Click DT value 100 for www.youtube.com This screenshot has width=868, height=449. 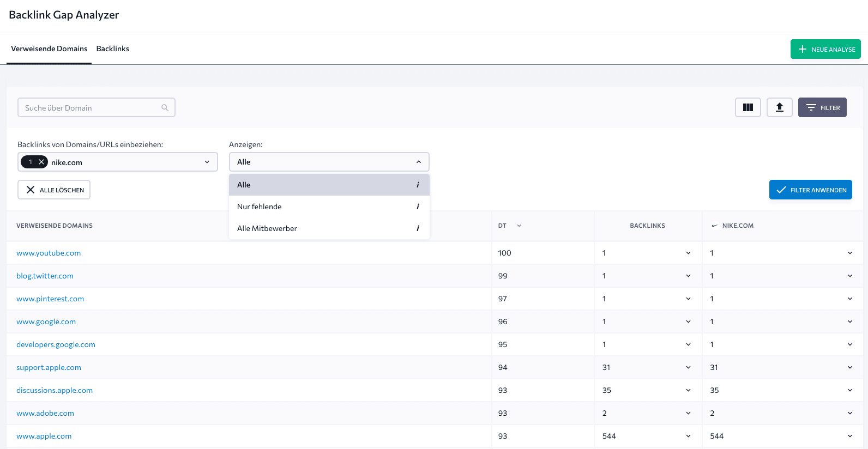(505, 253)
